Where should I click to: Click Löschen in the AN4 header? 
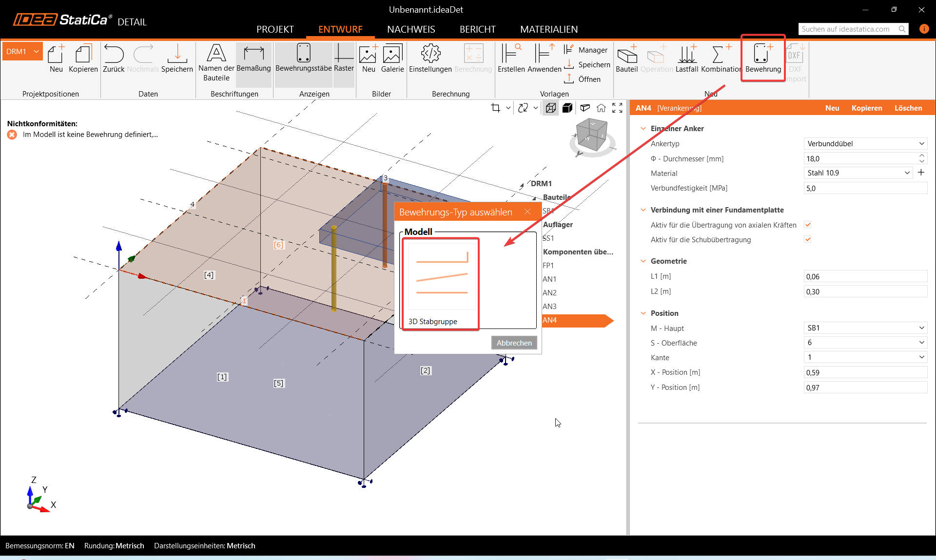point(908,108)
